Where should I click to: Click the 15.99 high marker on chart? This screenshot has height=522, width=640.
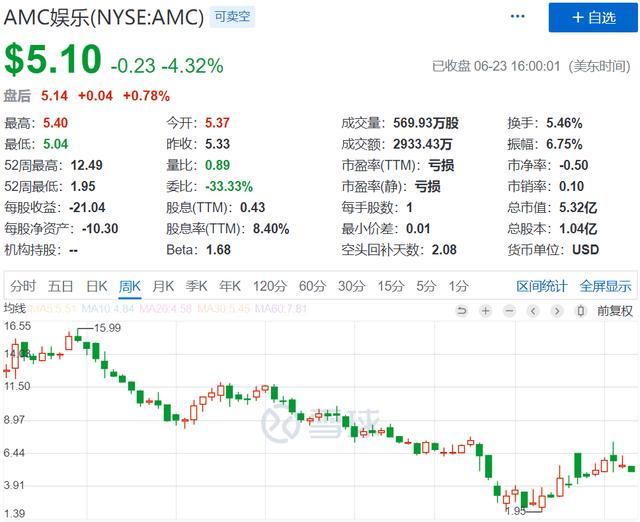107,328
